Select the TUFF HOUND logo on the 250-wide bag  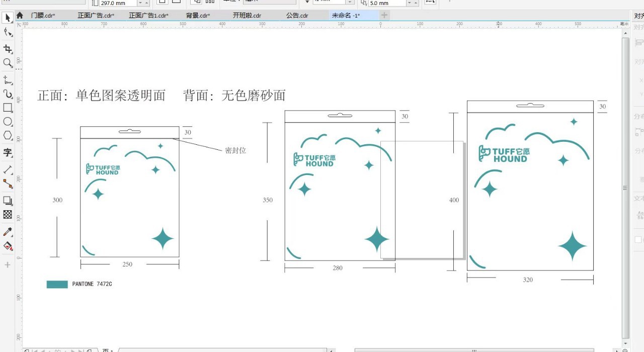(x=103, y=169)
